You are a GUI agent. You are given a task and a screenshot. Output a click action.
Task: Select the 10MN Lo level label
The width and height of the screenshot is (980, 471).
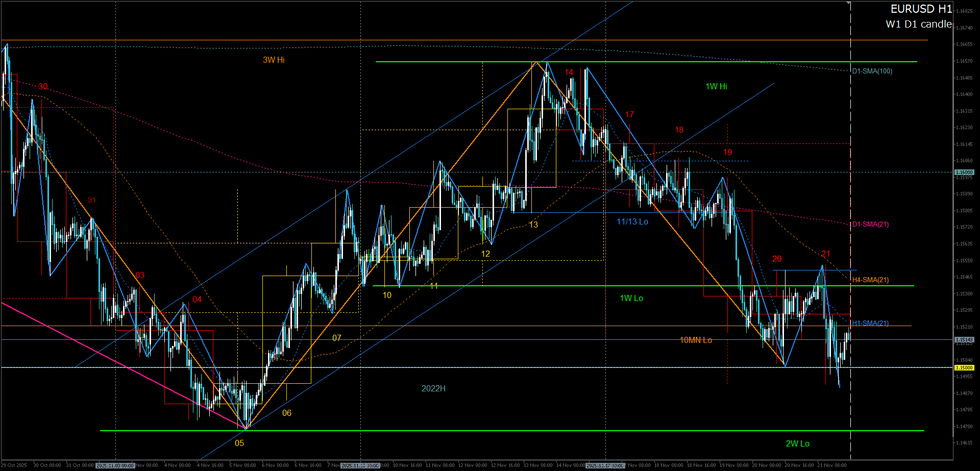[x=695, y=340]
